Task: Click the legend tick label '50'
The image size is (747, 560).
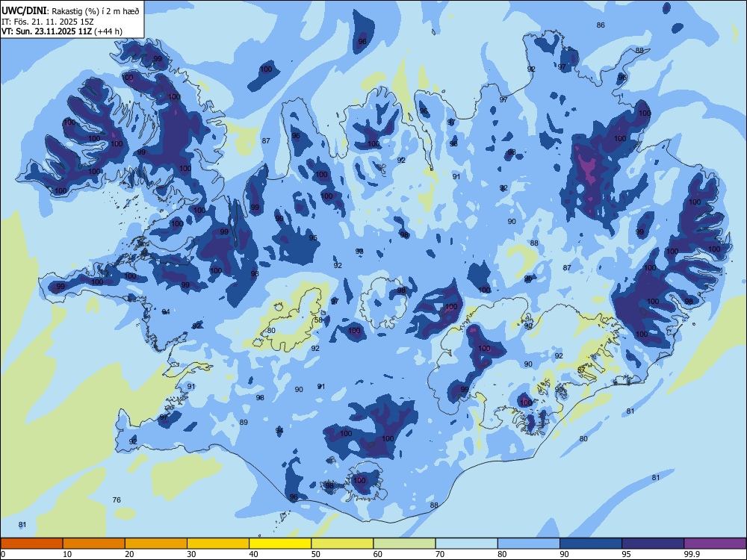Action: (316, 554)
